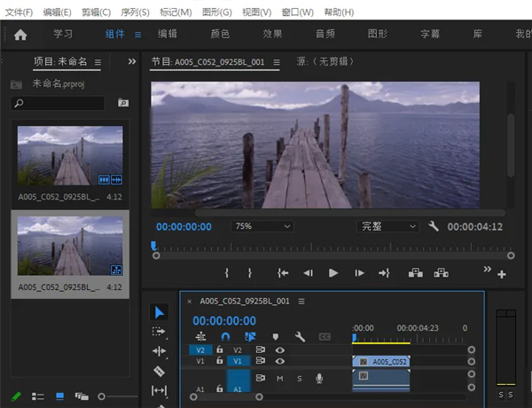Open timeline display settings wrench
532x408 pixels.
(300, 337)
